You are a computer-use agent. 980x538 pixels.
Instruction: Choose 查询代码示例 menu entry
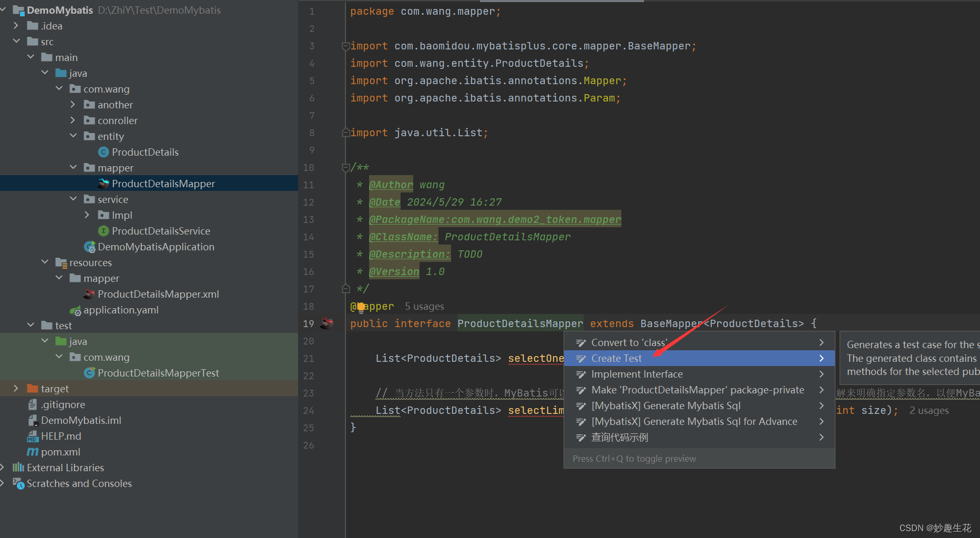[x=699, y=437]
